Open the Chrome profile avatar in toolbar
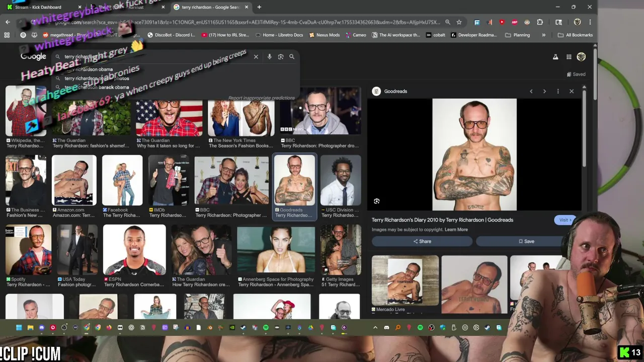Image resolution: width=644 pixels, height=362 pixels. (577, 22)
